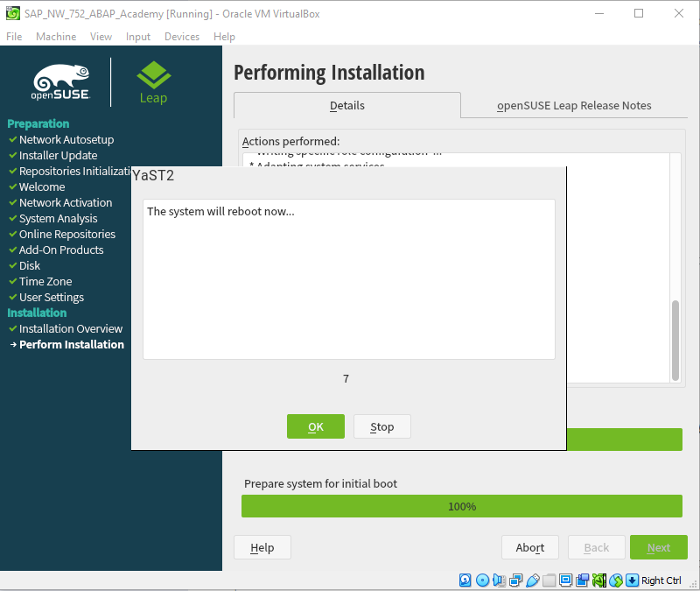Click the Installation Overview step
The width and height of the screenshot is (700, 591).
pyautogui.click(x=71, y=329)
